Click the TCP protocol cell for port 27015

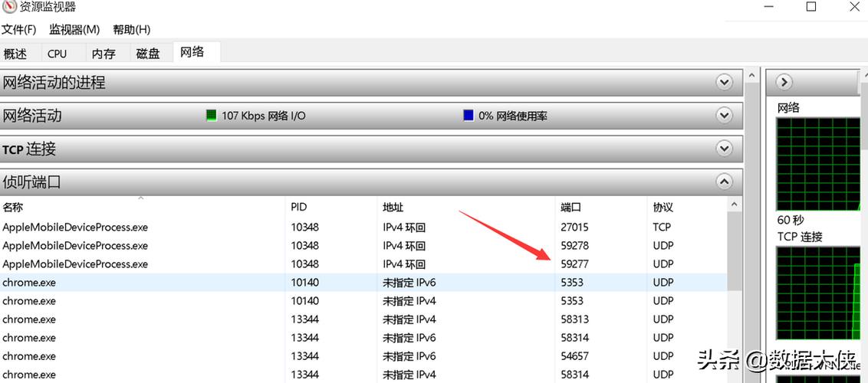(662, 228)
